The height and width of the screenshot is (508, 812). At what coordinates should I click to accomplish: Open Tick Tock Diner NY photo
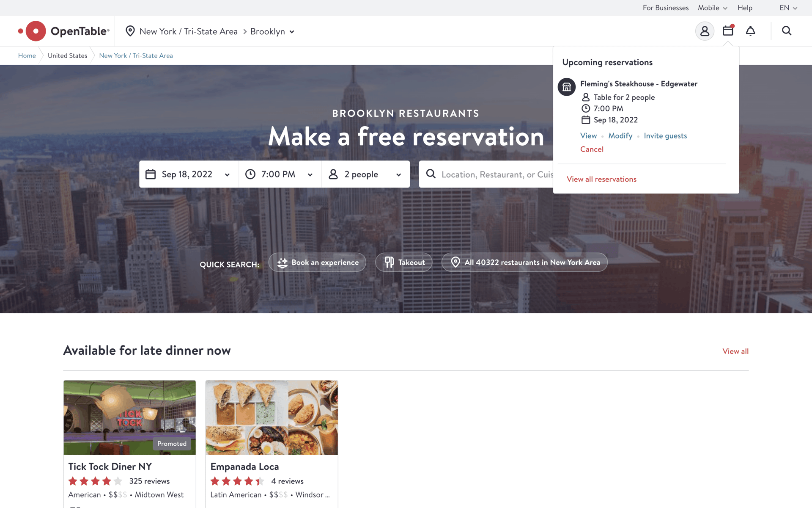click(130, 418)
